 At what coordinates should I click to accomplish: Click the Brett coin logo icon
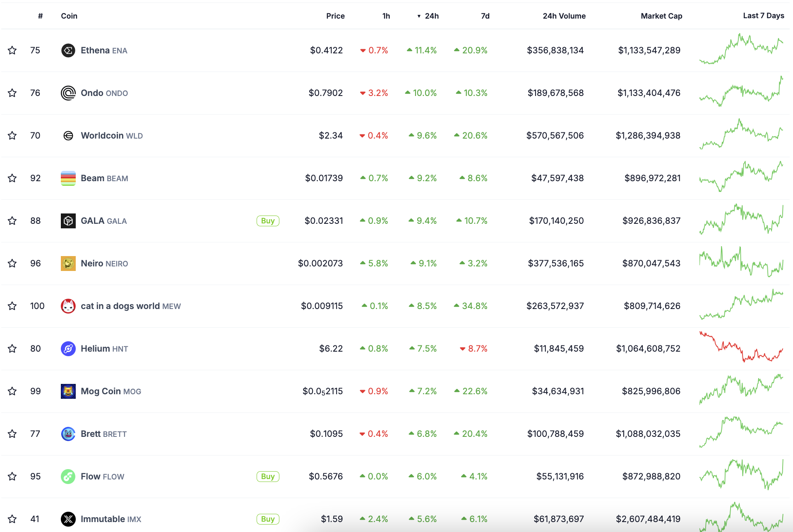[x=68, y=434]
